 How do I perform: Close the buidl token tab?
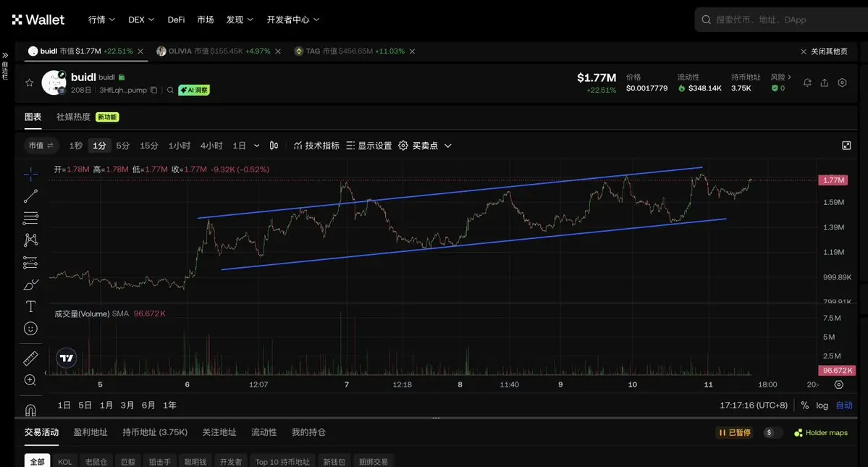[140, 51]
